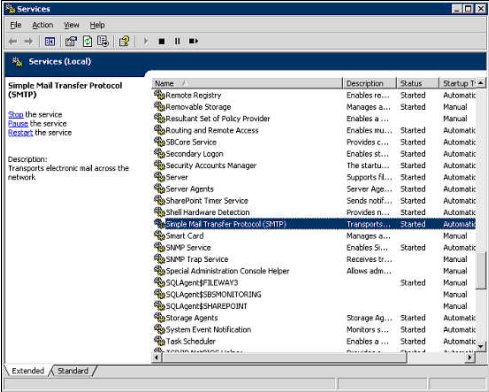Switch to the Extended tab
The image size is (489, 392).
(x=28, y=371)
